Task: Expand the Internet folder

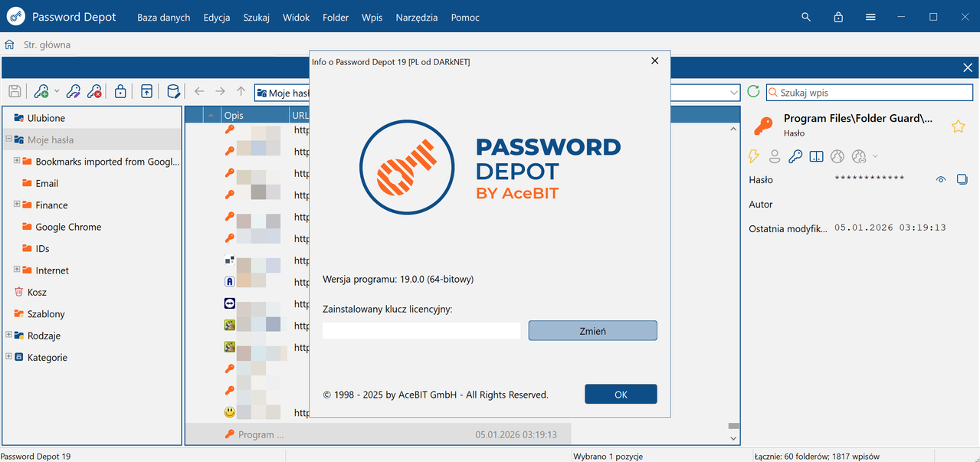Action: pyautogui.click(x=17, y=270)
